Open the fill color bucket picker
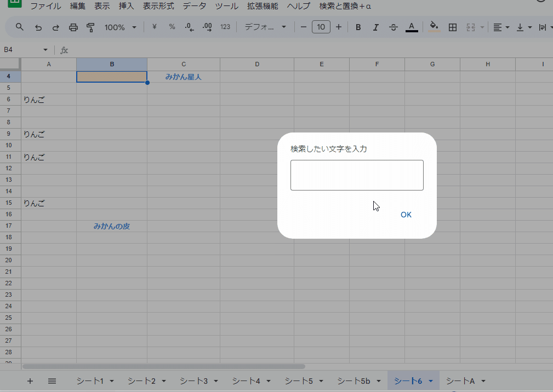This screenshot has height=392, width=553. [x=434, y=27]
